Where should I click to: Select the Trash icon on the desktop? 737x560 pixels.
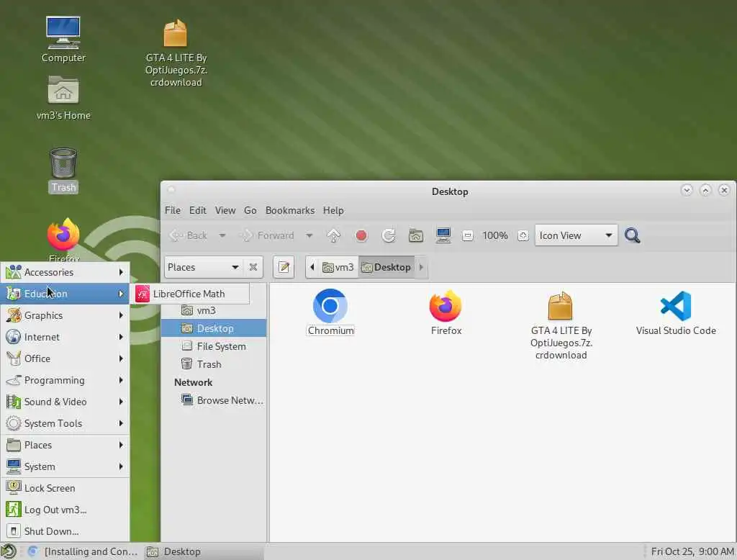point(63,169)
